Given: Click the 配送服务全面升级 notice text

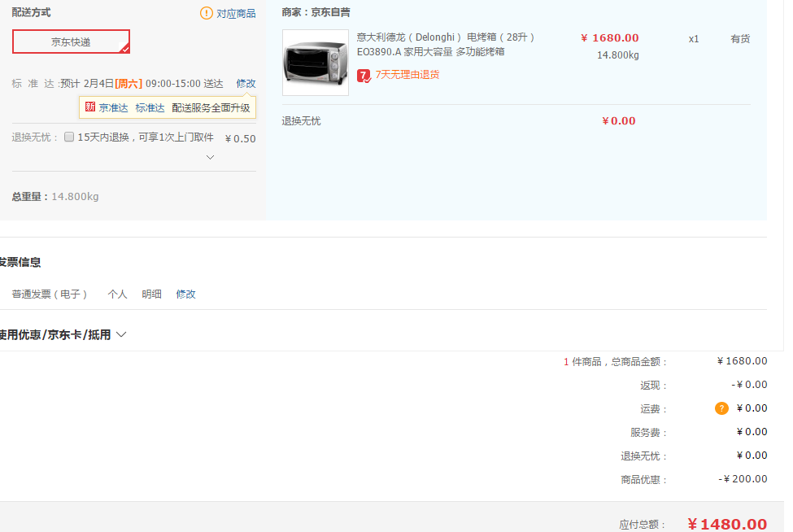Looking at the screenshot, I should coord(211,107).
